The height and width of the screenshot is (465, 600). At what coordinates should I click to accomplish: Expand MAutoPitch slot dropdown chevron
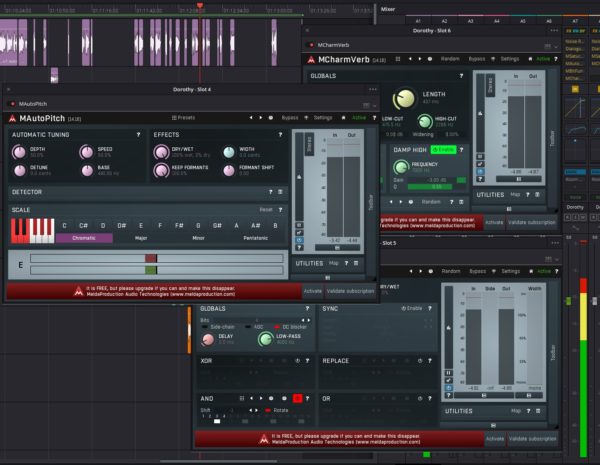(x=374, y=105)
